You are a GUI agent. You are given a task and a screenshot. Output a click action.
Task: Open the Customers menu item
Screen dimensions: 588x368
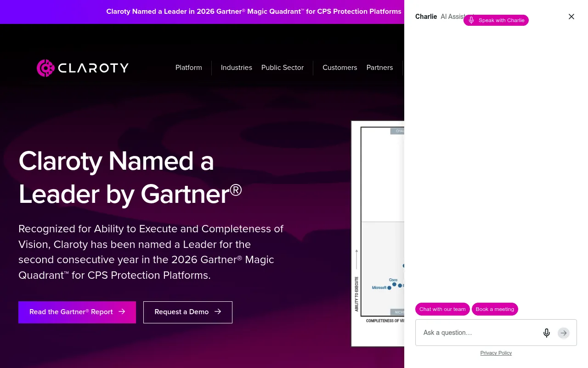click(340, 68)
